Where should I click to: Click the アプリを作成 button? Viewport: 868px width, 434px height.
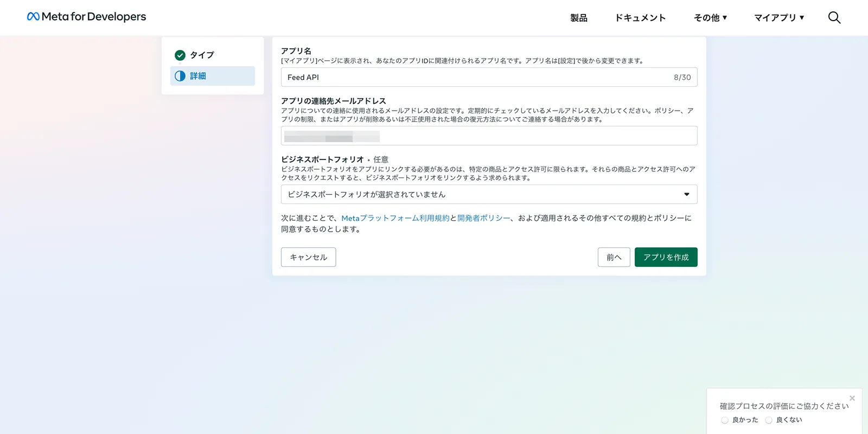(666, 257)
